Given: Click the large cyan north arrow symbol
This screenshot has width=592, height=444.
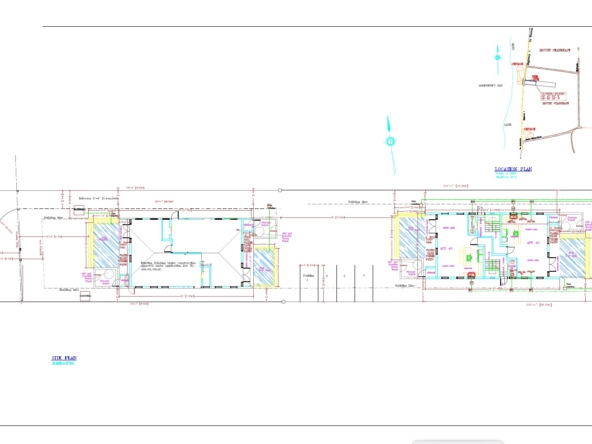Looking at the screenshot, I should (391, 145).
